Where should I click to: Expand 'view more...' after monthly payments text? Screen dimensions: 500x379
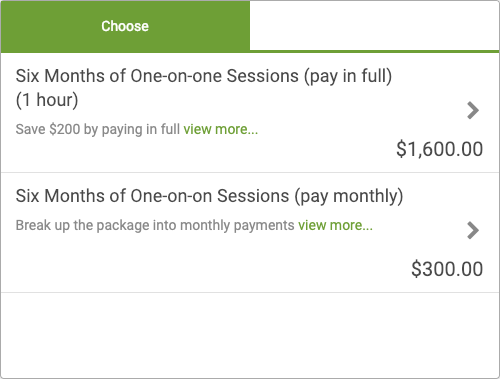tap(335, 225)
